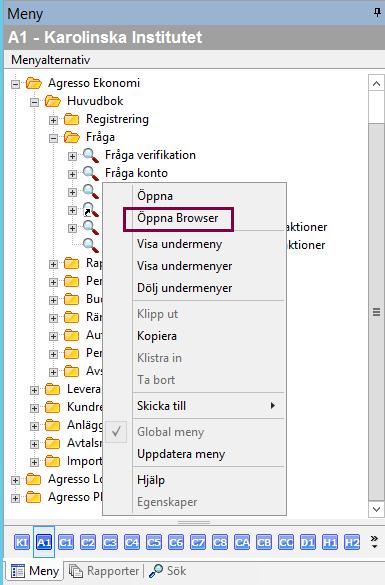Click the vertical scrollbar thumb

click(x=376, y=312)
